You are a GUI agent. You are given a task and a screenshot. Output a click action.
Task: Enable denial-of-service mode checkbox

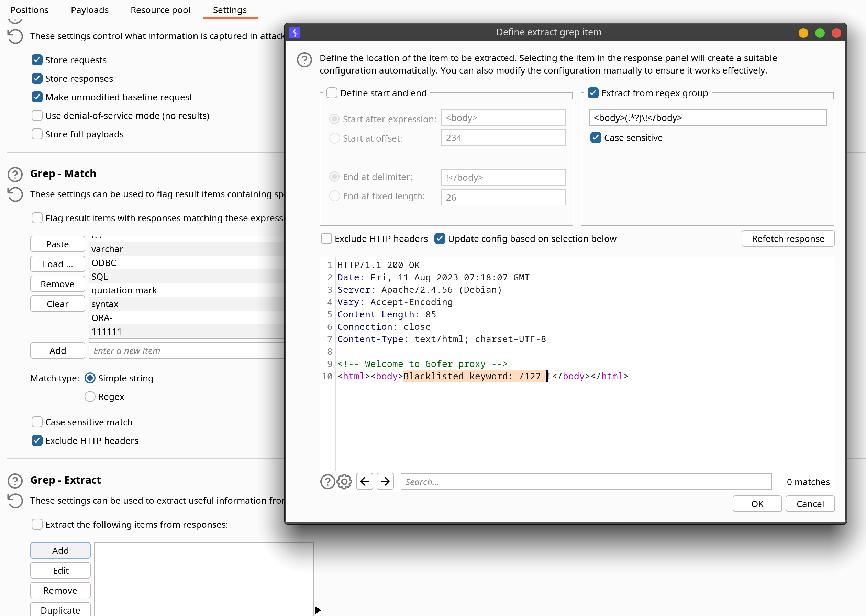37,116
